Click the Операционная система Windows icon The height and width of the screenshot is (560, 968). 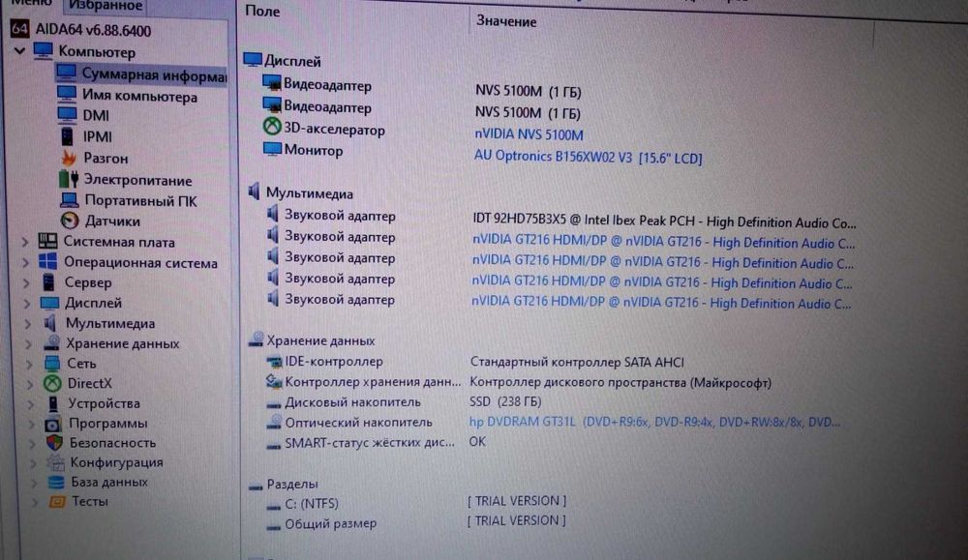(47, 261)
